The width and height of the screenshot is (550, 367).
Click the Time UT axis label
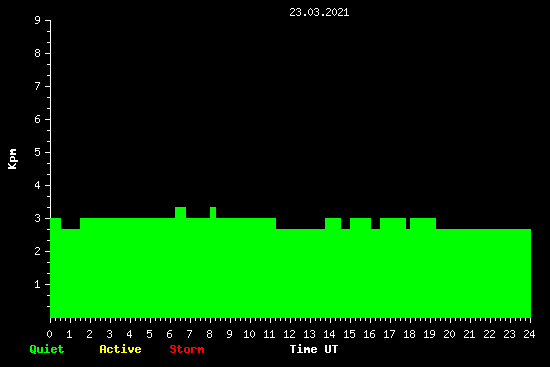click(x=314, y=349)
